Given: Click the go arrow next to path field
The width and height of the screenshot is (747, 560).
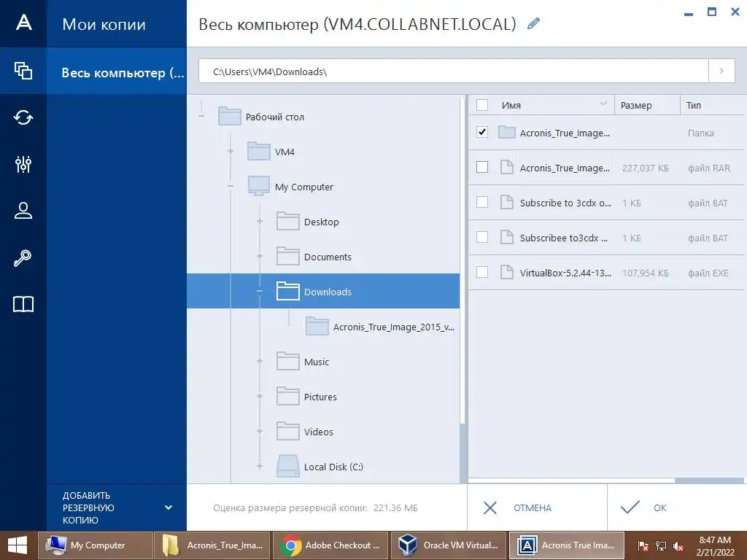Looking at the screenshot, I should tap(721, 71).
